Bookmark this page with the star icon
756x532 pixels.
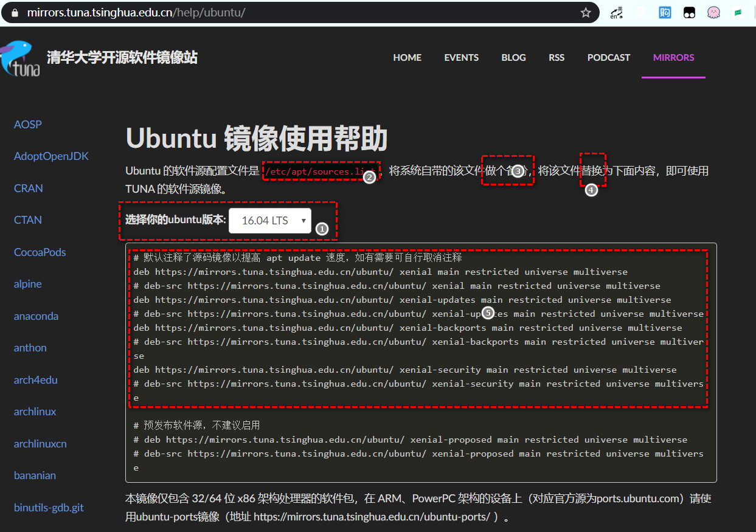tap(586, 12)
